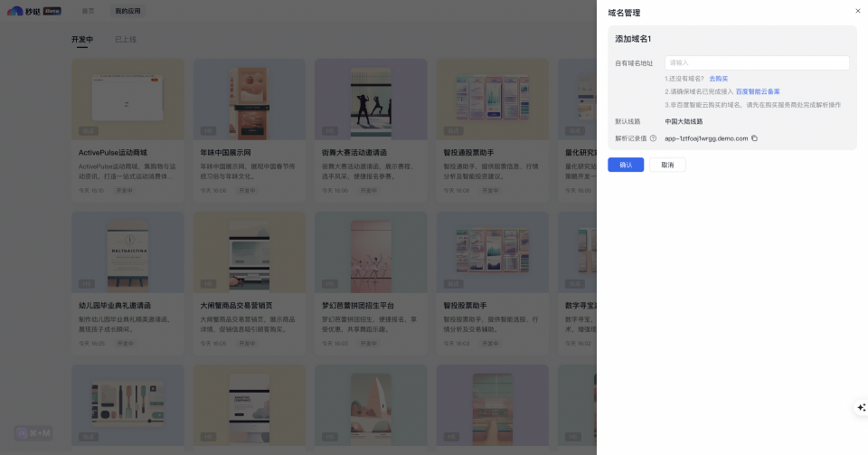Click the 街舞大赛活动邀请函 title

pyautogui.click(x=354, y=152)
